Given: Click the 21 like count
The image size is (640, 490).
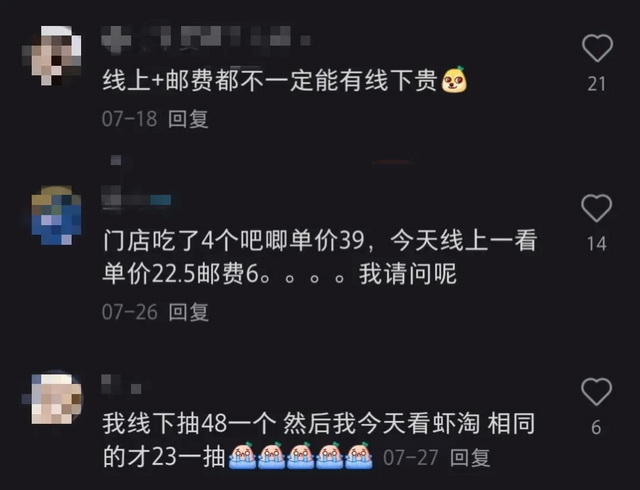Looking at the screenshot, I should 596,84.
